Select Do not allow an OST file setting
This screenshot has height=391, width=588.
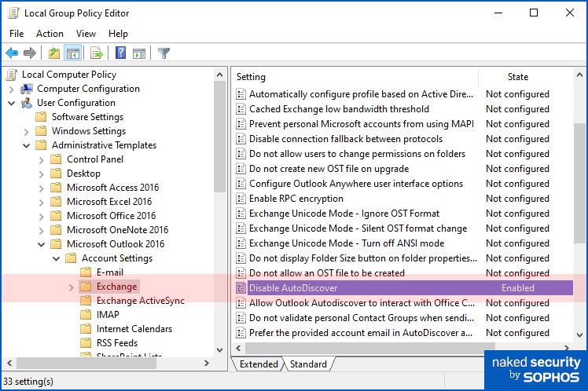(x=327, y=273)
